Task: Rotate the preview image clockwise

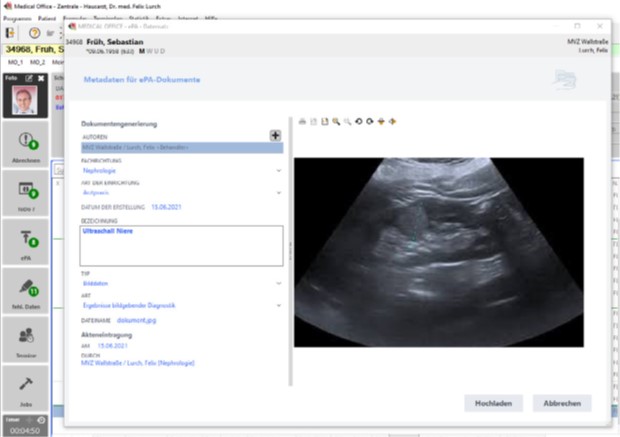Action: tap(370, 121)
